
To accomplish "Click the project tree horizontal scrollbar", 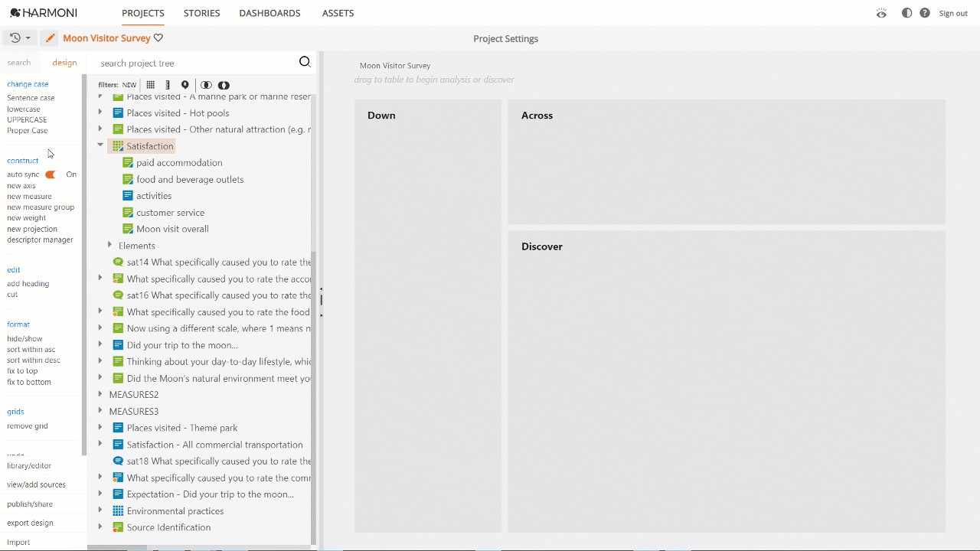I will (x=117, y=547).
